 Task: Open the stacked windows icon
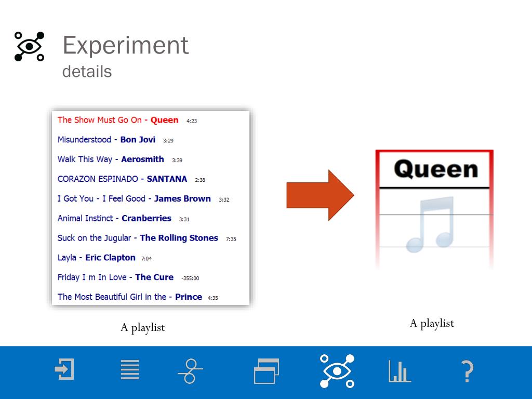pos(267,371)
